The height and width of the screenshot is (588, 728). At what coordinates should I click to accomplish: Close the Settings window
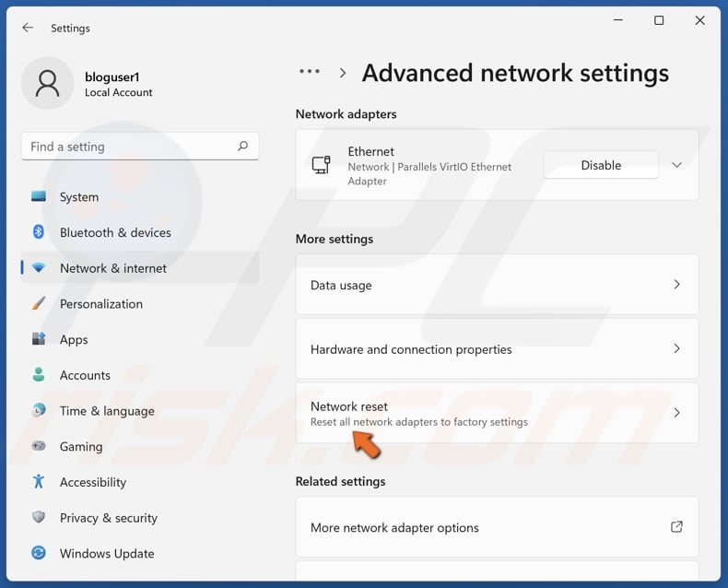[x=699, y=20]
